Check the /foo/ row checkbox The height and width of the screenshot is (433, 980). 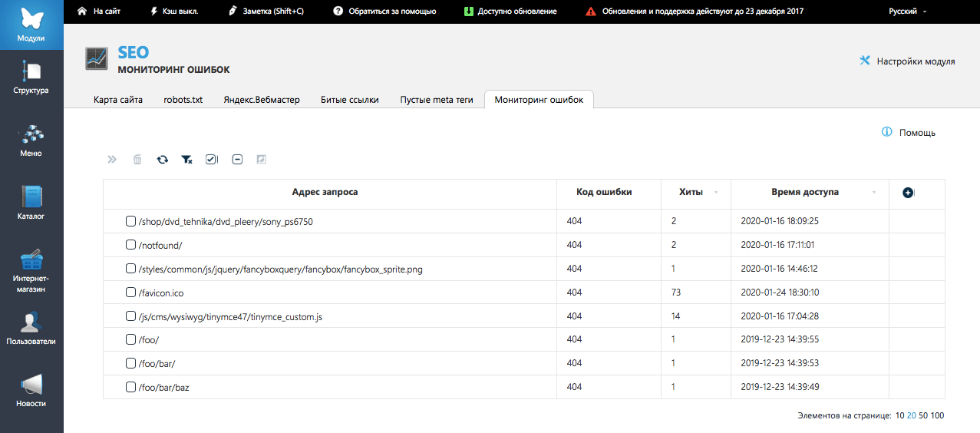(x=130, y=339)
